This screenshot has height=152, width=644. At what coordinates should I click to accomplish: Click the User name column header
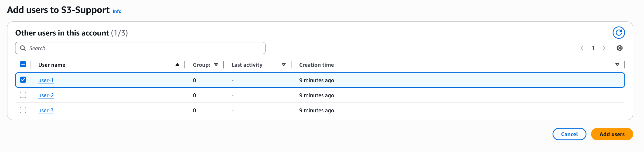pyautogui.click(x=52, y=65)
